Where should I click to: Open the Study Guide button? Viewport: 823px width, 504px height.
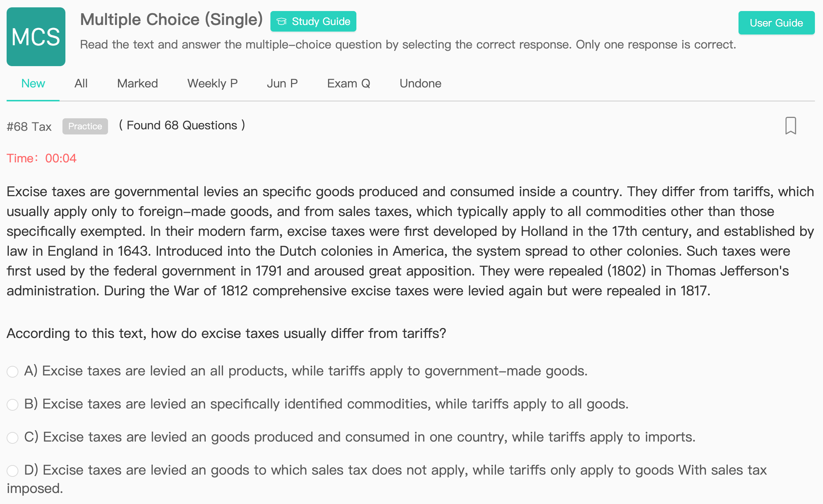pos(313,21)
